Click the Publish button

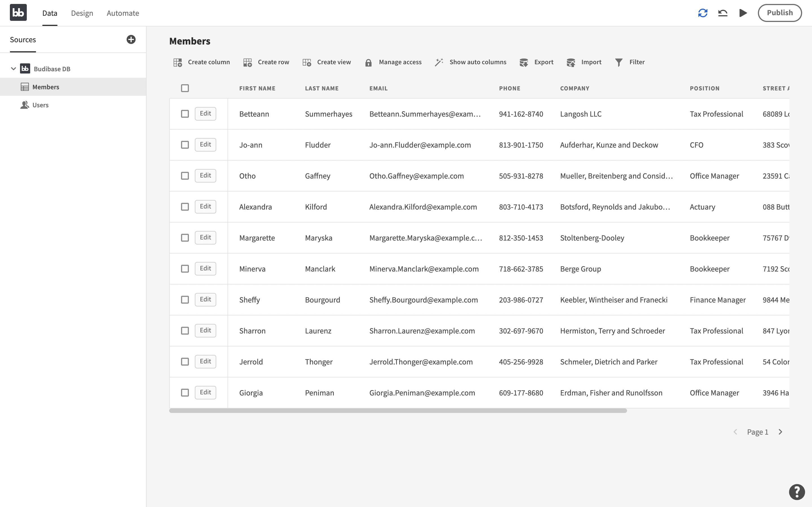(780, 13)
